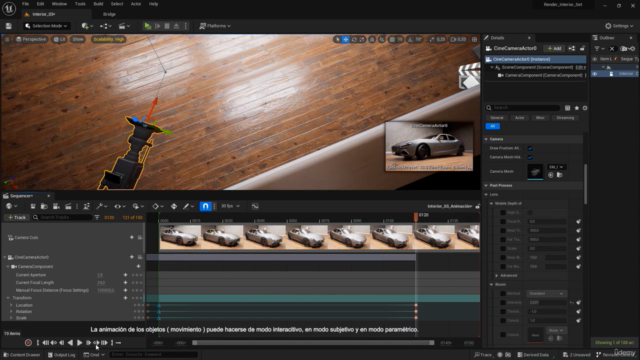Screen dimensions: 640x360
Task: Open the Selection Mode dropdown
Action: [46, 26]
